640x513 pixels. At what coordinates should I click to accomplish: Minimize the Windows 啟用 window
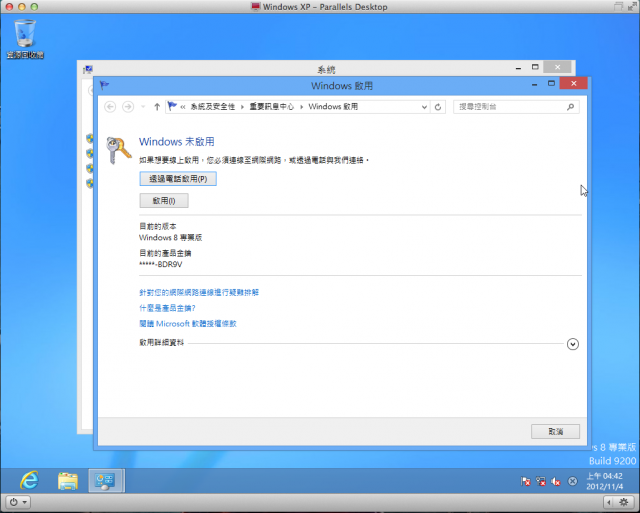tap(534, 84)
